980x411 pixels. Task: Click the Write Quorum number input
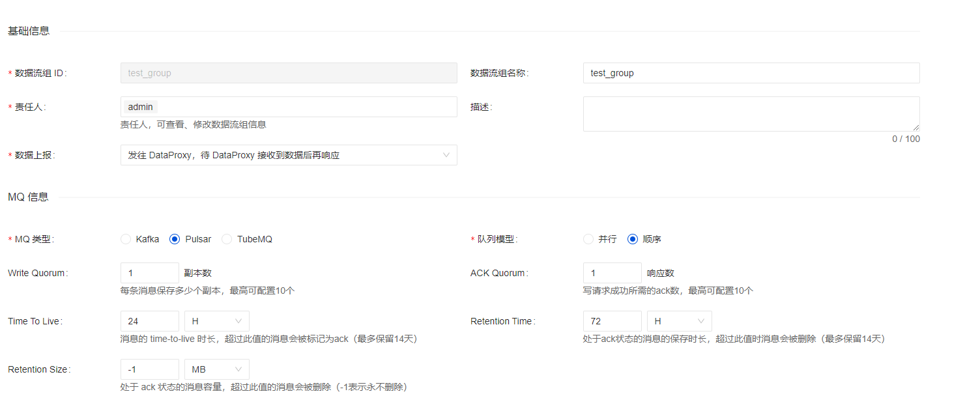click(149, 273)
